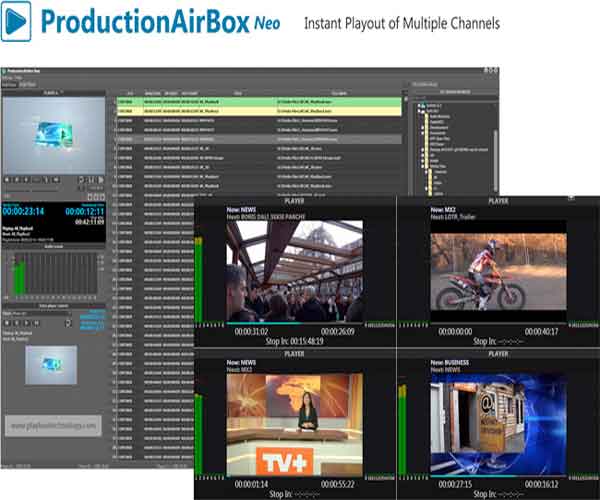Open the Help menu in the main window
This screenshot has width=600, height=500.
click(18, 77)
